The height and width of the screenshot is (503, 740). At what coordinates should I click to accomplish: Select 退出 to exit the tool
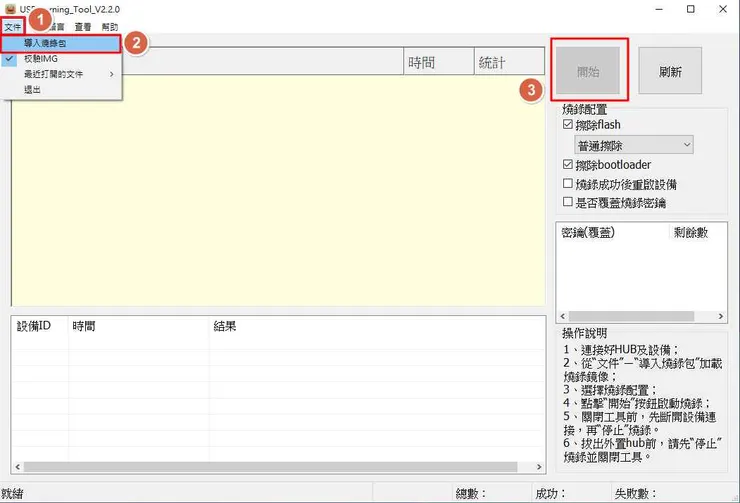coord(61,90)
